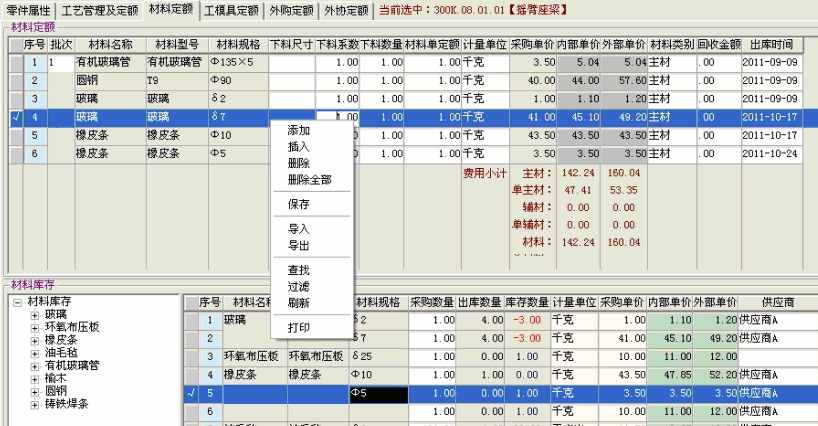The width and height of the screenshot is (818, 426).
Task: Expand the 铸铁焊条 tree node
Action: (35, 405)
